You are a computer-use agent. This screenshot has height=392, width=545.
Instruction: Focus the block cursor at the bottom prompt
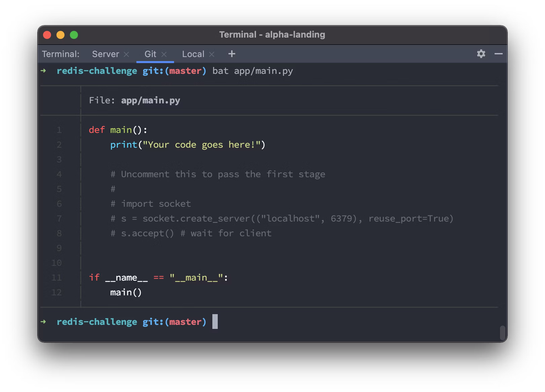tap(215, 322)
